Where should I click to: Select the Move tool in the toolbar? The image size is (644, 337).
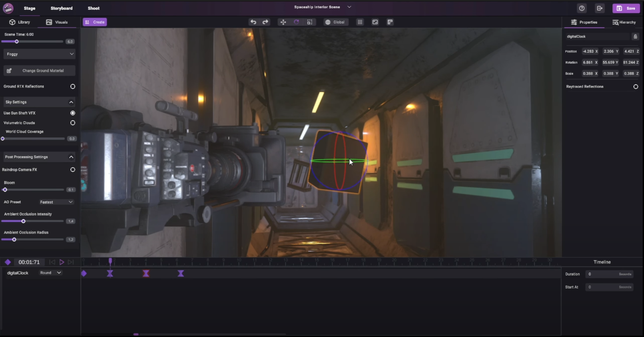coord(283,22)
